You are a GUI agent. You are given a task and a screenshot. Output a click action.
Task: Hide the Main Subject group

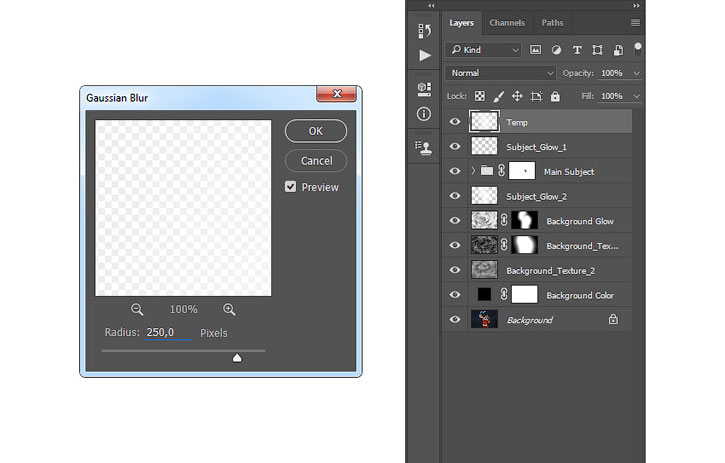455,171
